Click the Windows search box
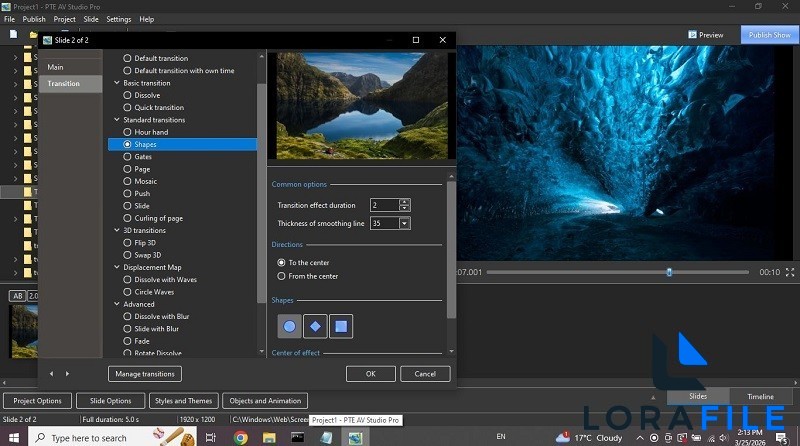 [x=112, y=438]
